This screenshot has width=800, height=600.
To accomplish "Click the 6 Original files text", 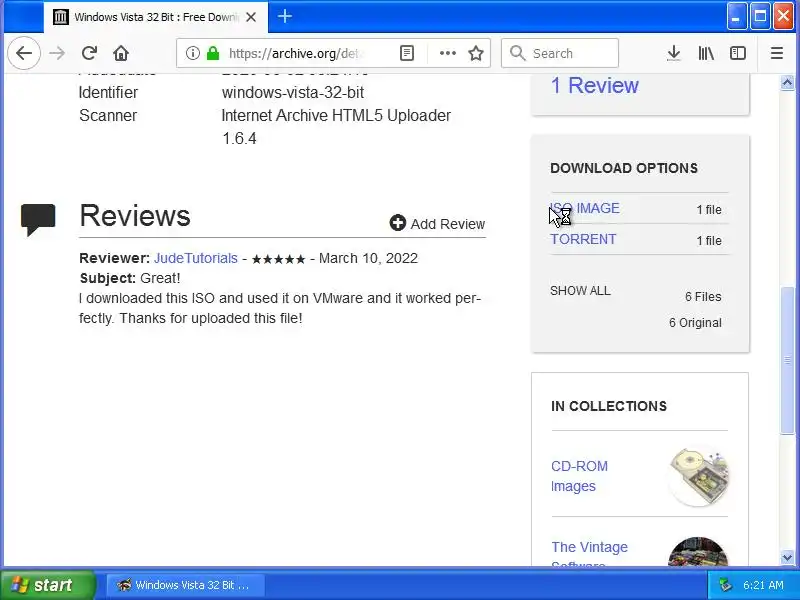I will point(695,322).
